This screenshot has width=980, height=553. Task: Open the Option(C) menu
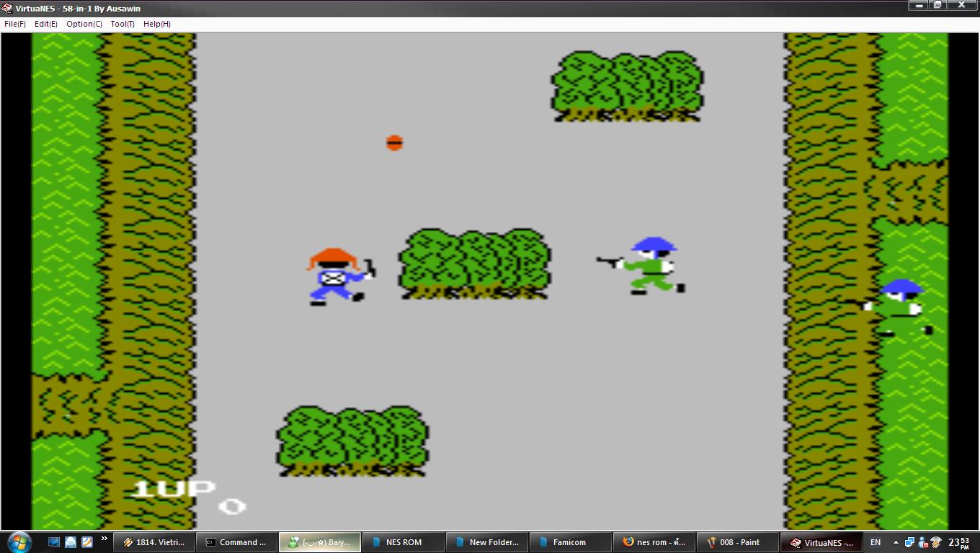(x=84, y=24)
